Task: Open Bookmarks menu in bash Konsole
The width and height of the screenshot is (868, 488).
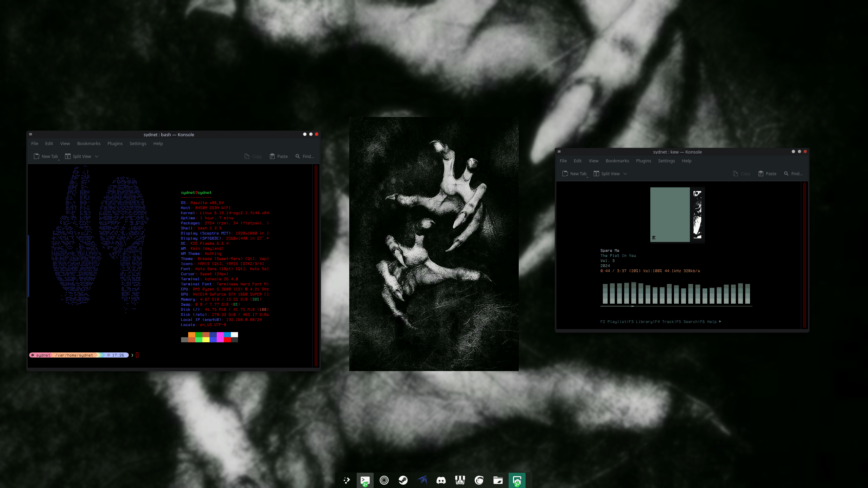Action: click(89, 143)
